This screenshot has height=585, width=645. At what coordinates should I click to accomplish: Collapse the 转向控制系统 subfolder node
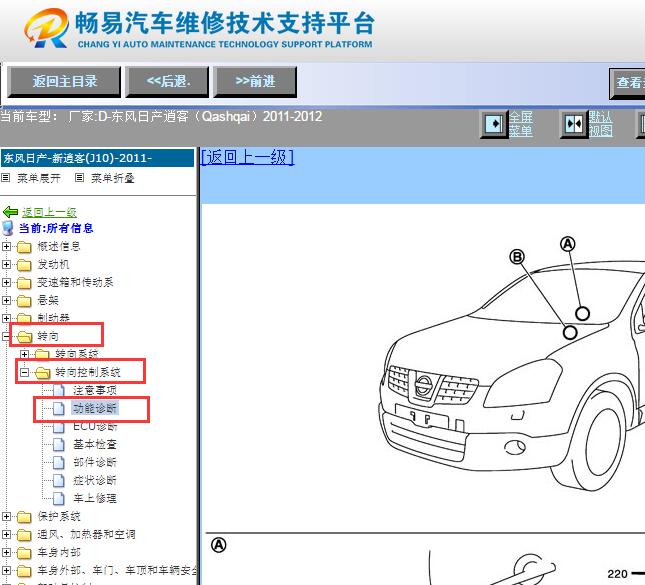pos(24,372)
